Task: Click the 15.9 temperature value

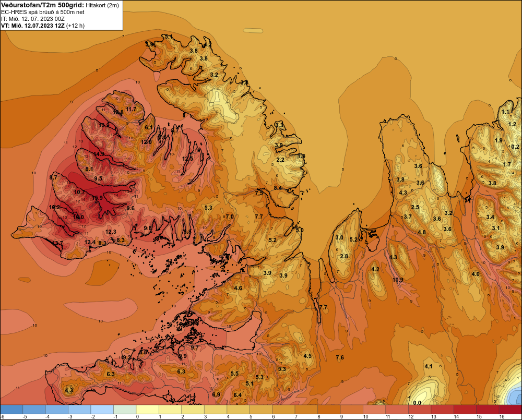Action: pyautogui.click(x=97, y=198)
